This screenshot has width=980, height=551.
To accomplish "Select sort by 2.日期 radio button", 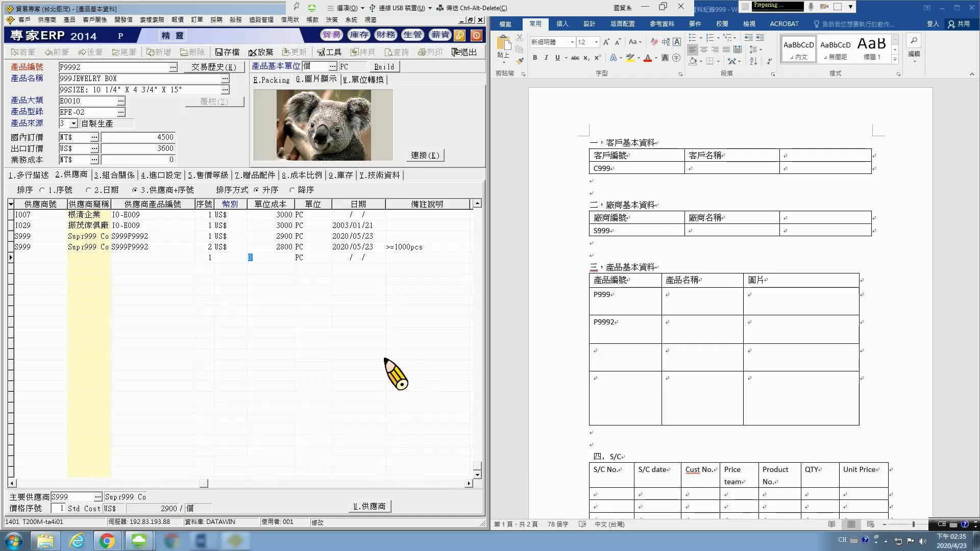I will pyautogui.click(x=88, y=190).
